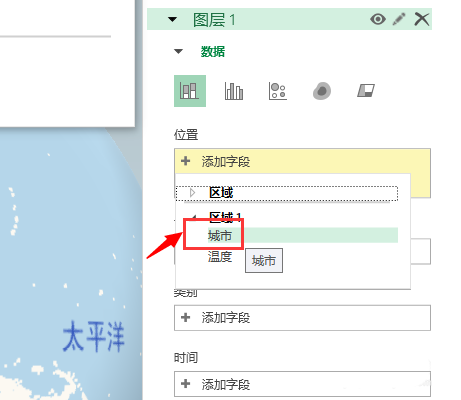Image resolution: width=461 pixels, height=400 pixels.
Task: Click the 数据 section heading
Action: [213, 52]
